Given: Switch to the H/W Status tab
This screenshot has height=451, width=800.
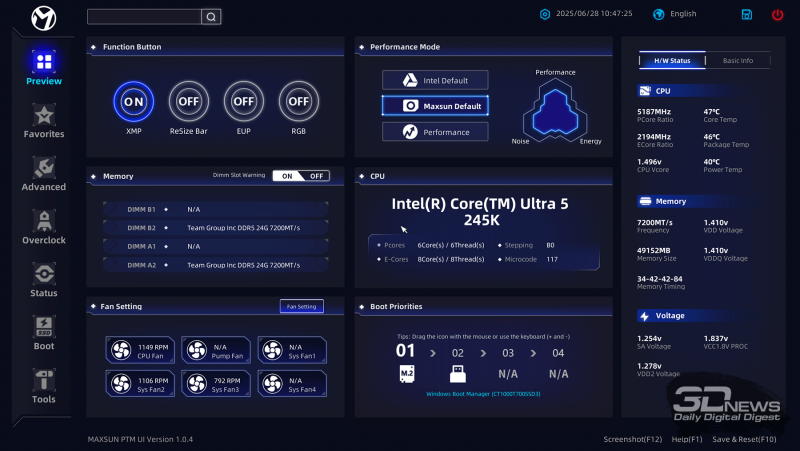Looking at the screenshot, I should (672, 60).
